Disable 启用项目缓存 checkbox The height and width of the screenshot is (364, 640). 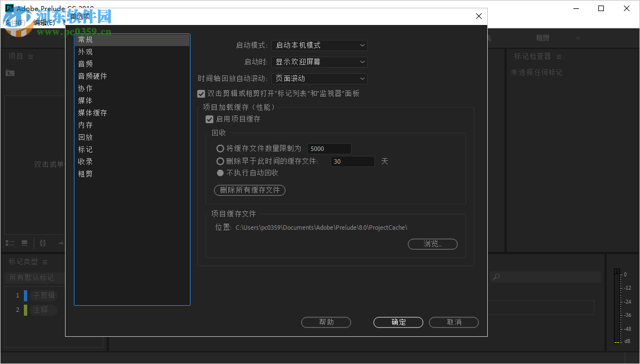(x=209, y=119)
